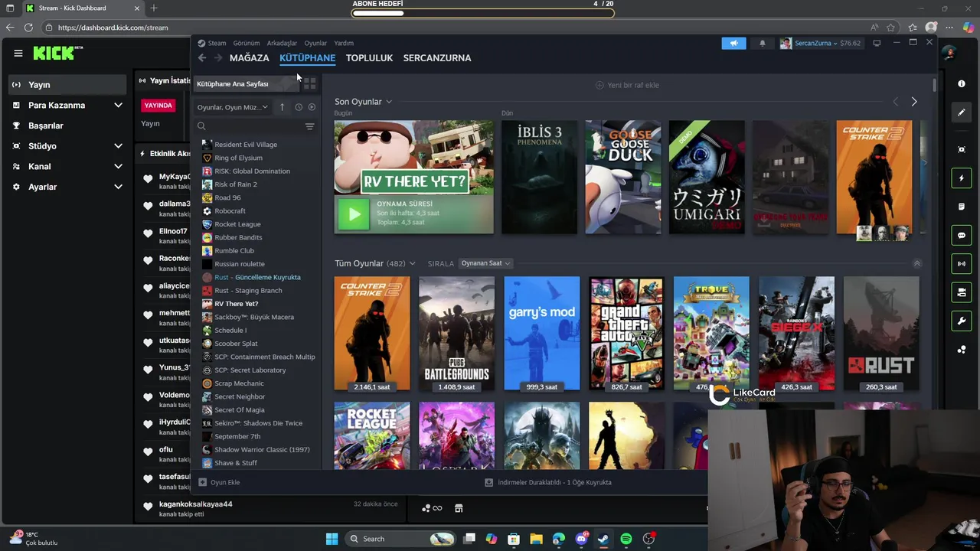Click the library search magnifier icon
This screenshot has width=980, height=551.
[201, 126]
